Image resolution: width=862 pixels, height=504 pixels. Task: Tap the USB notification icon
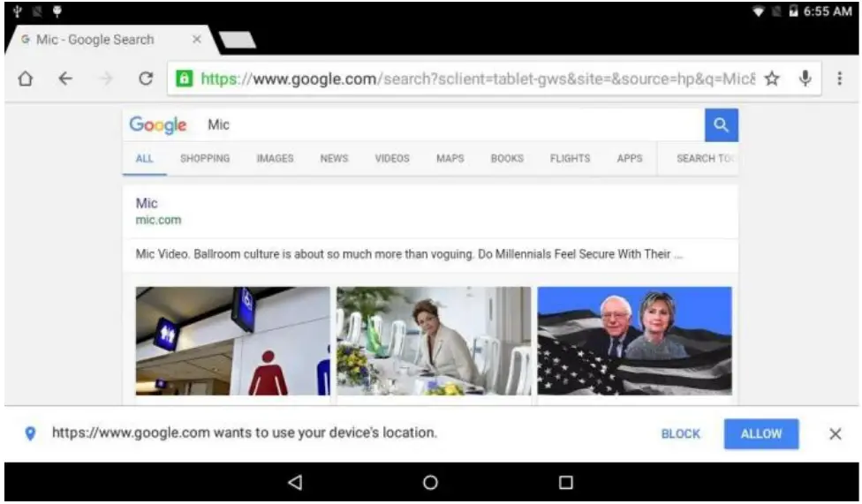tap(17, 11)
